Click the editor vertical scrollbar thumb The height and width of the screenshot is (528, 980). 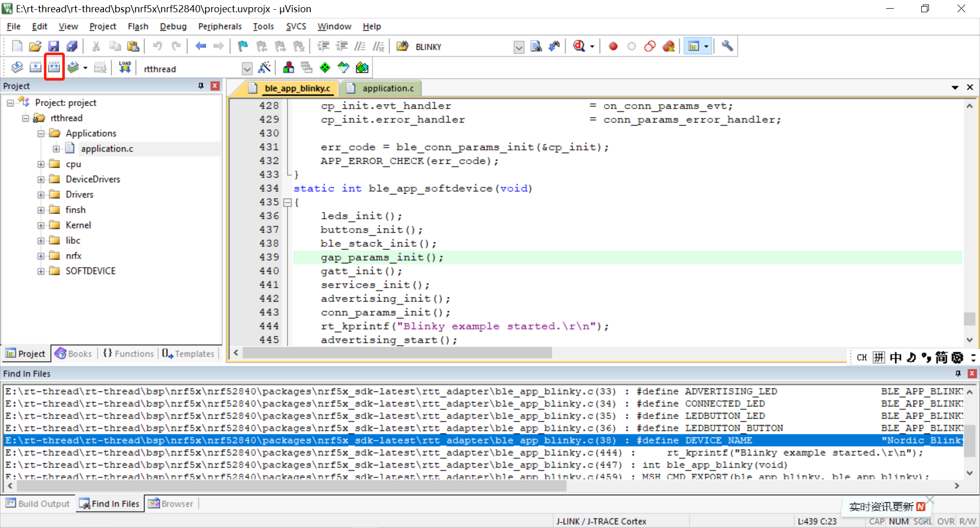pyautogui.click(x=969, y=318)
